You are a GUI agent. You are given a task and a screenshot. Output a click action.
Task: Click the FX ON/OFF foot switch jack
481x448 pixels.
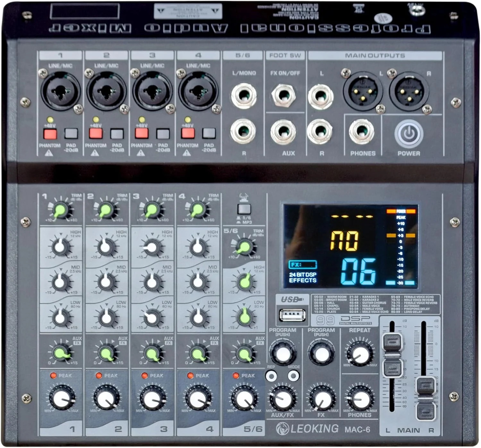[284, 96]
